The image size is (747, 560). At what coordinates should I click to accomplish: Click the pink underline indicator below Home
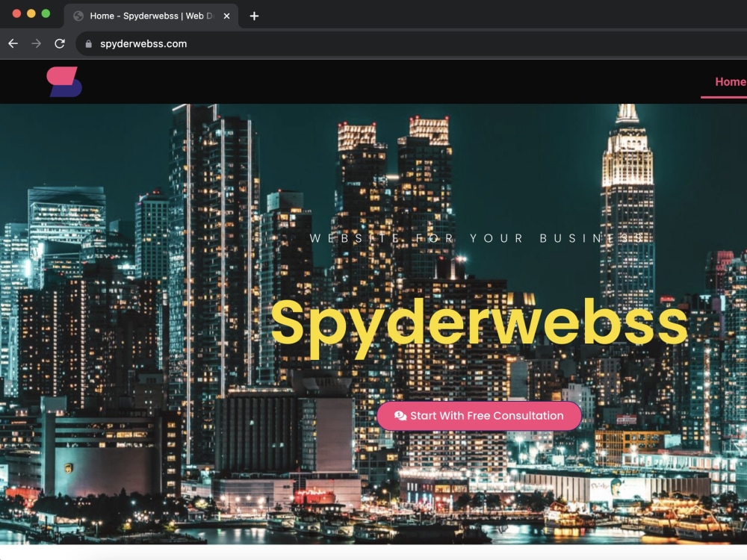(723, 98)
